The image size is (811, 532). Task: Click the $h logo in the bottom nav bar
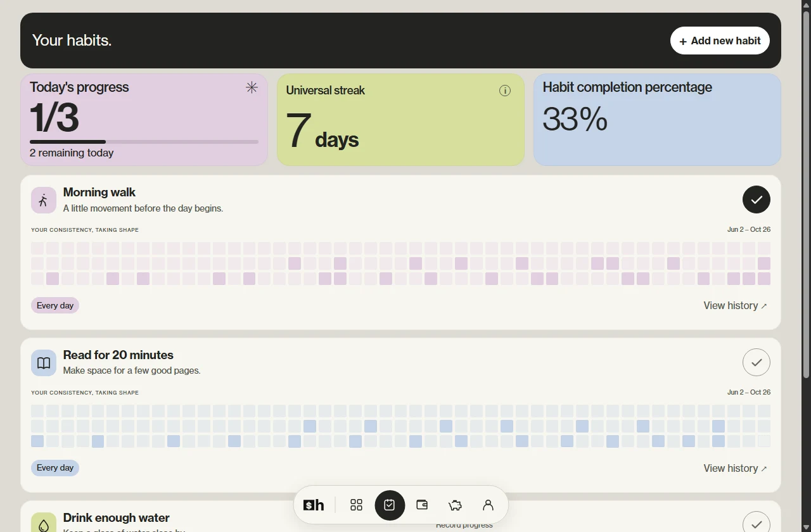314,505
